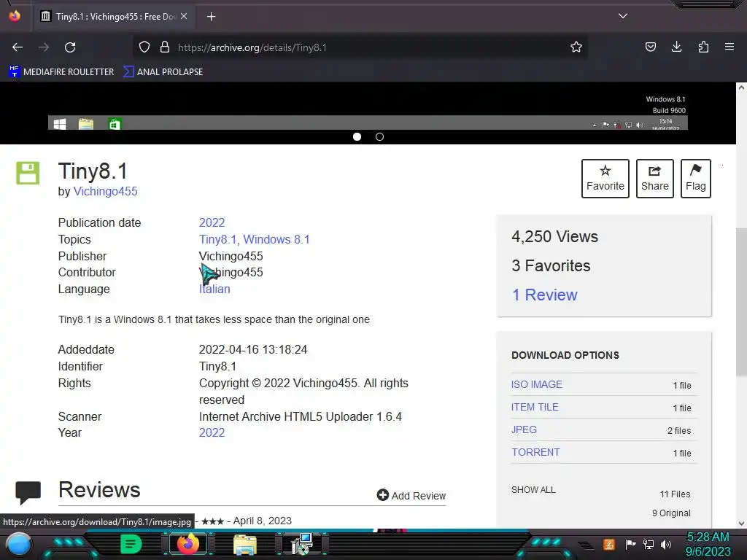Expand the list all tabs chevron
This screenshot has width=747, height=560.
click(x=623, y=16)
